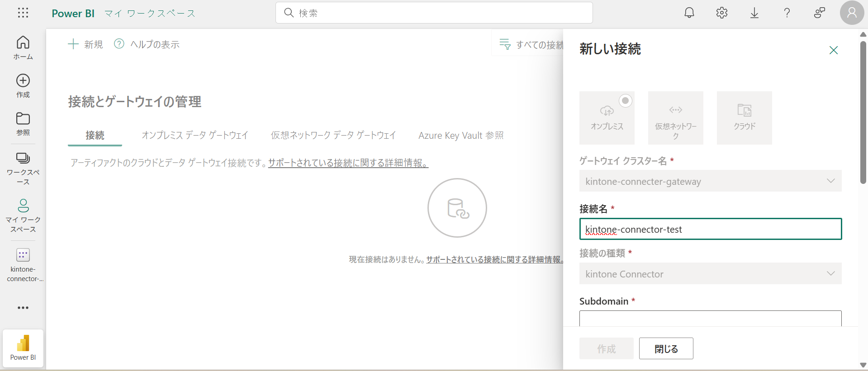Click the Power BI logo text

(73, 14)
